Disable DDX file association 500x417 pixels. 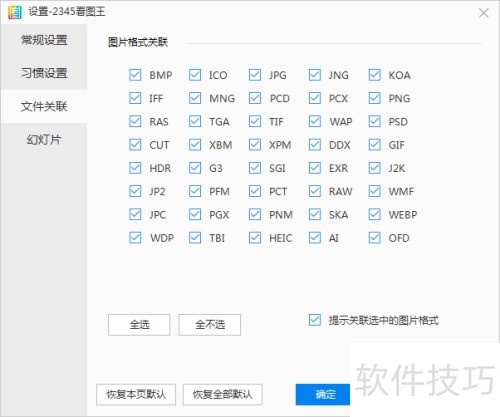[315, 145]
